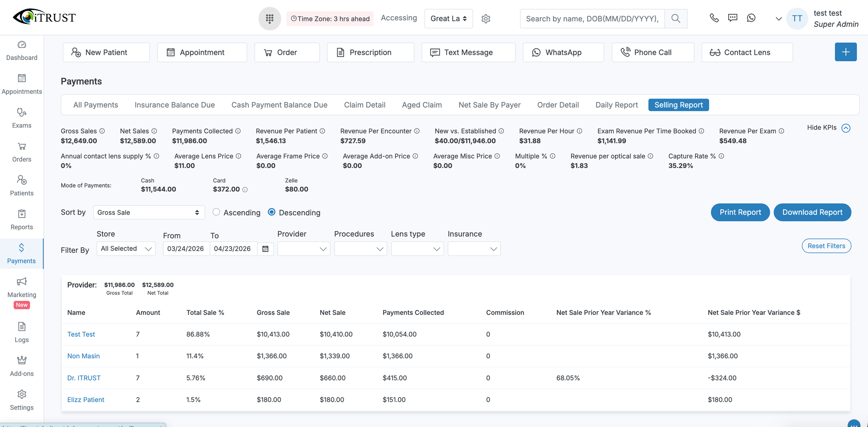Show info tooltip for Gross Sales KPI
The width and height of the screenshot is (868, 427).
pyautogui.click(x=102, y=131)
